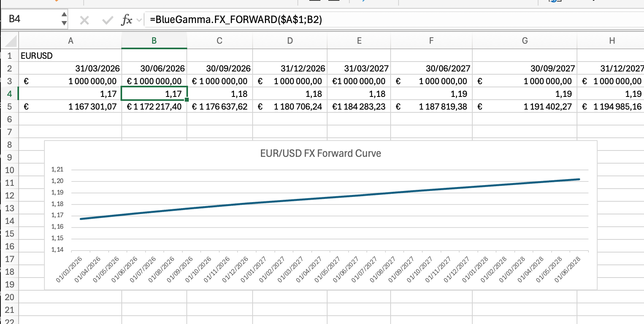This screenshot has height=324, width=644.
Task: Click the Name Box down arrow
Action: 64,23
